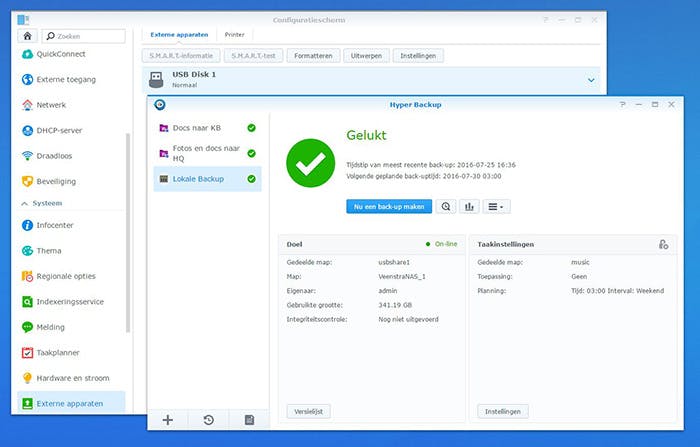Screen dimensions: 700x447
Task: Click status checkmark of Lokale Backup
Action: [251, 179]
